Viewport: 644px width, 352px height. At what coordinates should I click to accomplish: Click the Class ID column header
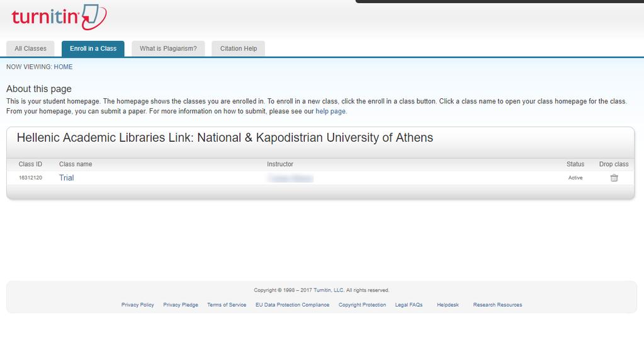coord(30,164)
